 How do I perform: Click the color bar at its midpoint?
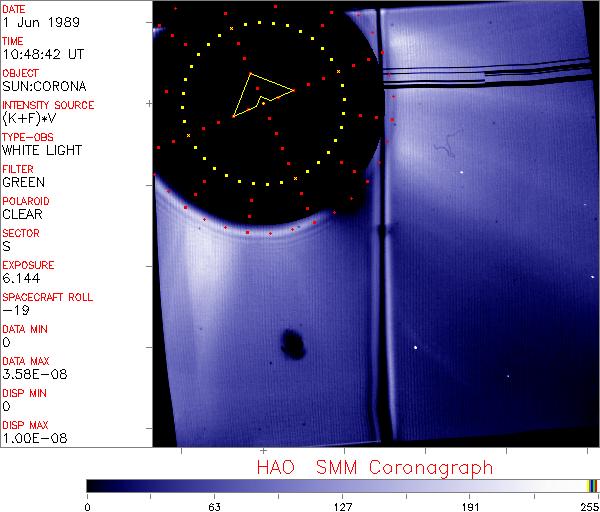[x=342, y=485]
